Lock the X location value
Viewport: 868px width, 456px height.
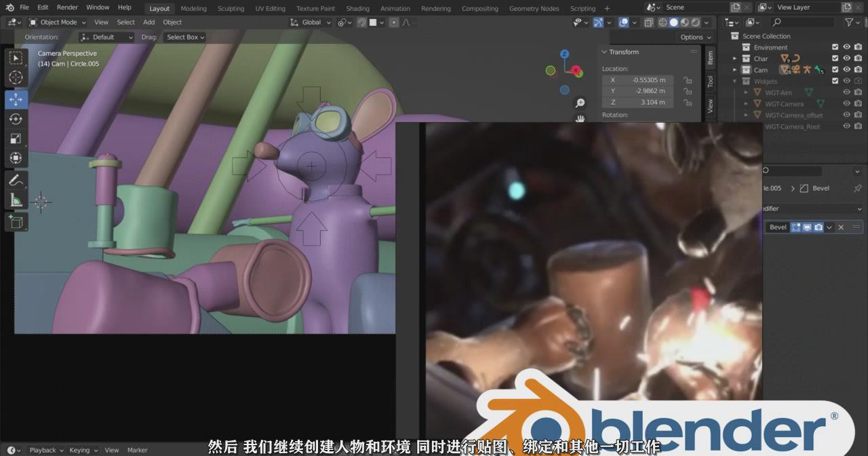687,80
